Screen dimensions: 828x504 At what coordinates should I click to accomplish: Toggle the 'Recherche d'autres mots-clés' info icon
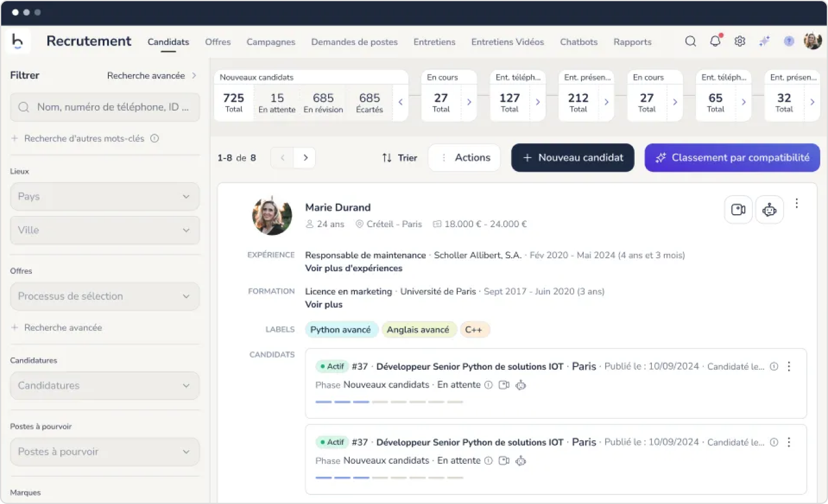click(x=154, y=138)
